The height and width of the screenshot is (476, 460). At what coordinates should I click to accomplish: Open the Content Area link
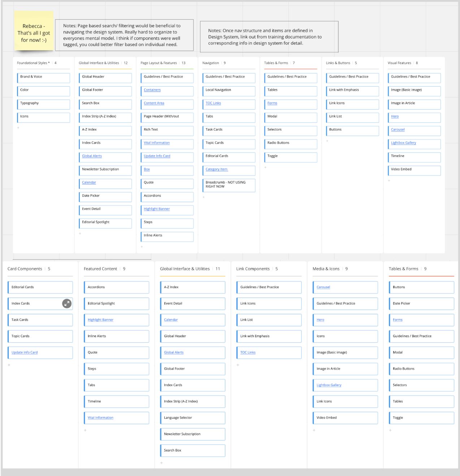coord(154,103)
